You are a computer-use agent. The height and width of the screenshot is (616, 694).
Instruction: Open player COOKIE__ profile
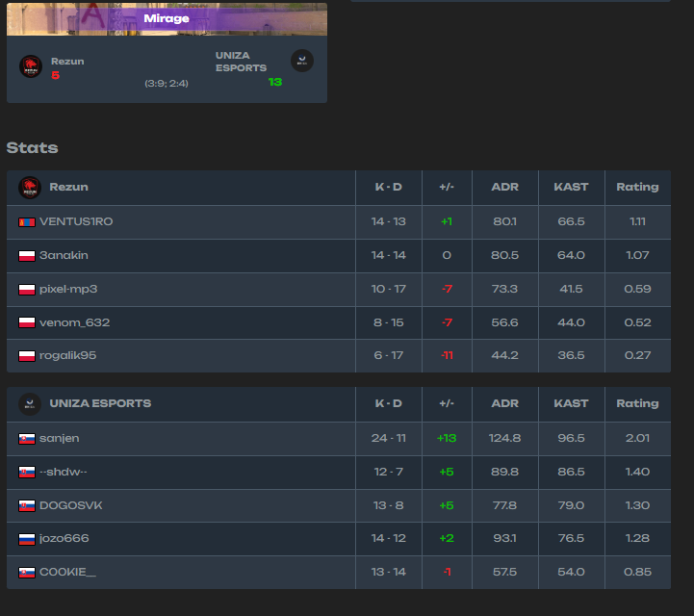pos(67,572)
